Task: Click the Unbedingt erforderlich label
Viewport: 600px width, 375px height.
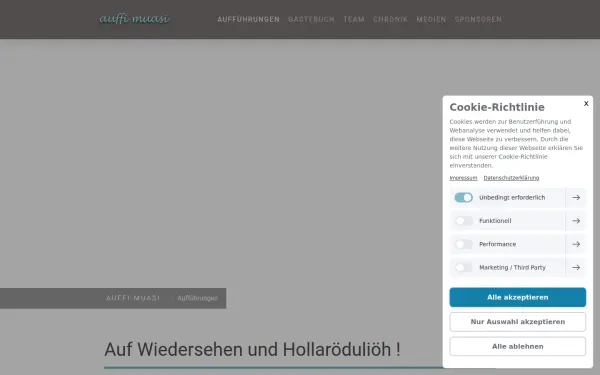Action: coord(512,197)
